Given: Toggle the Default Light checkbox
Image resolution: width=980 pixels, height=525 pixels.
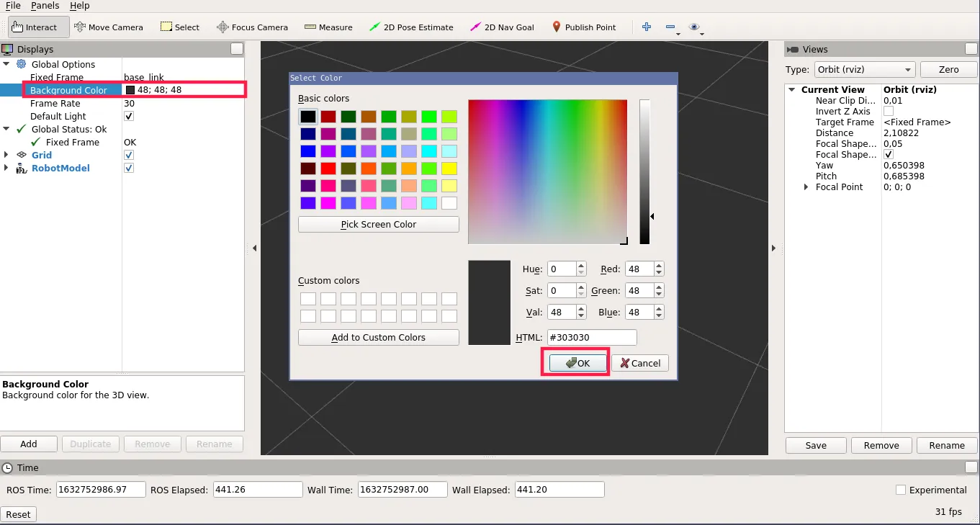Looking at the screenshot, I should pos(130,117).
